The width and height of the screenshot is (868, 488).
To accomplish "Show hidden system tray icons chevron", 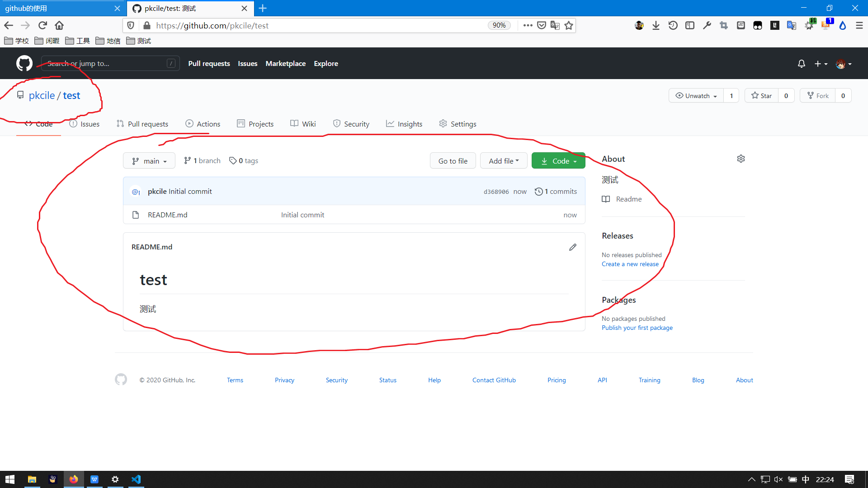I will (x=751, y=479).
